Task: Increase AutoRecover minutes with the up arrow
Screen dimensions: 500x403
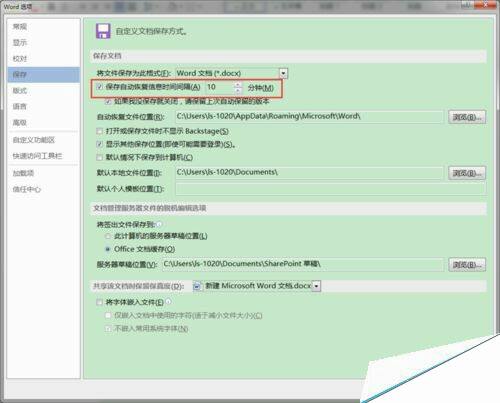Action: (238, 85)
